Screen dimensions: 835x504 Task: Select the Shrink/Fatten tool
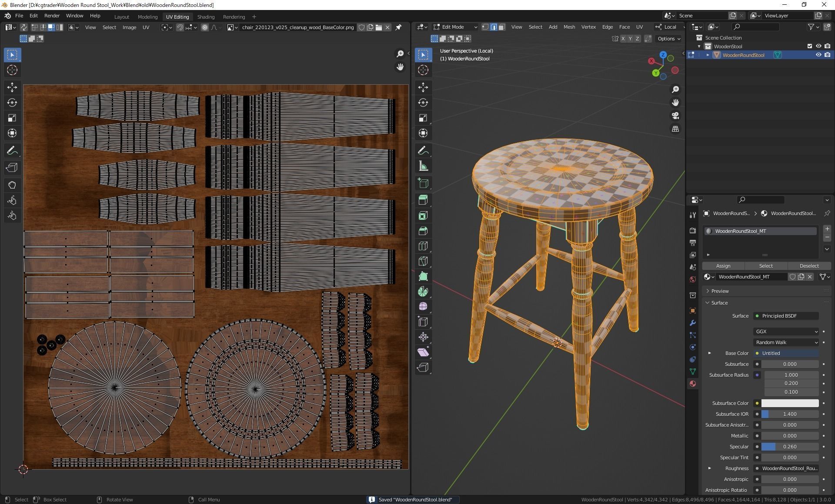click(423, 337)
